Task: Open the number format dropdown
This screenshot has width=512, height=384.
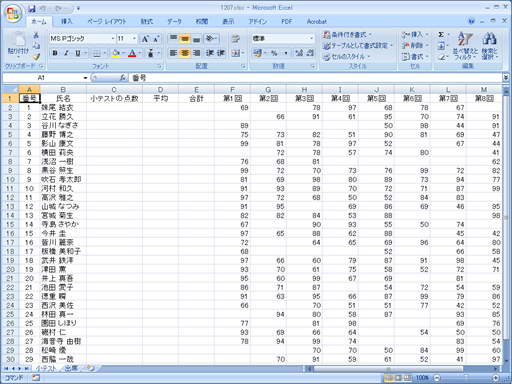Action: point(312,39)
